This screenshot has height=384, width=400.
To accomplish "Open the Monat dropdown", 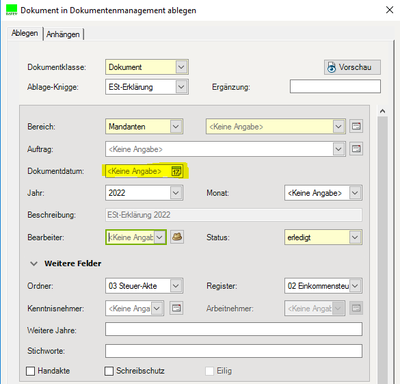I will [x=355, y=193].
